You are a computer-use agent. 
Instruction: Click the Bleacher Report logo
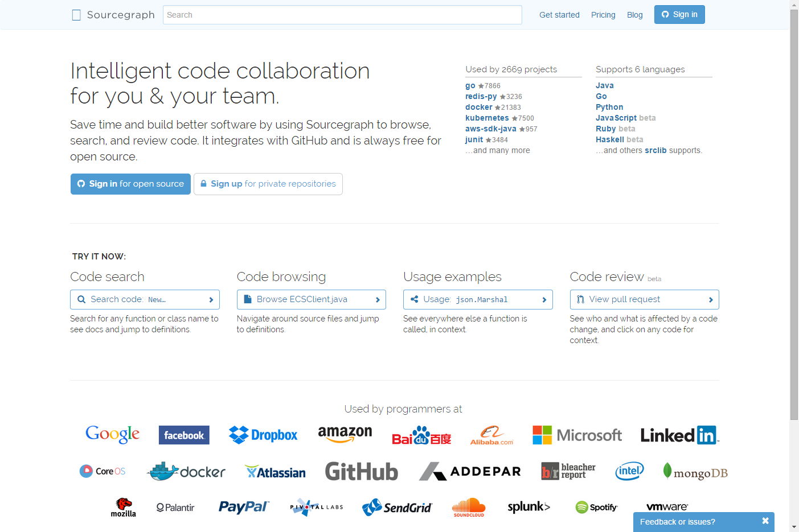pos(568,471)
